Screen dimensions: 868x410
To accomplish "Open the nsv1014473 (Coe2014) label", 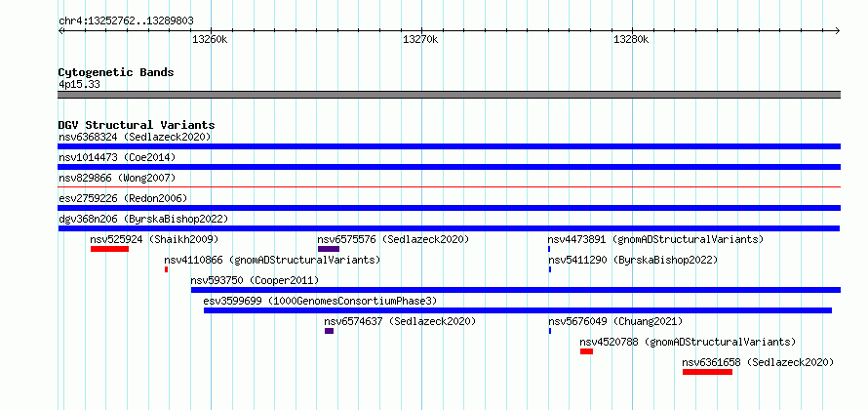I will 117,157.
